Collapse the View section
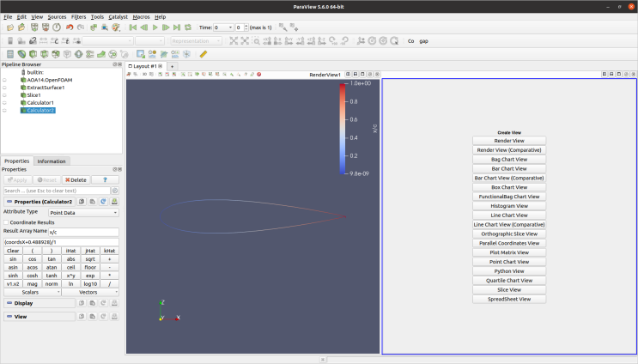Image resolution: width=638 pixels, height=364 pixels. (x=39, y=317)
